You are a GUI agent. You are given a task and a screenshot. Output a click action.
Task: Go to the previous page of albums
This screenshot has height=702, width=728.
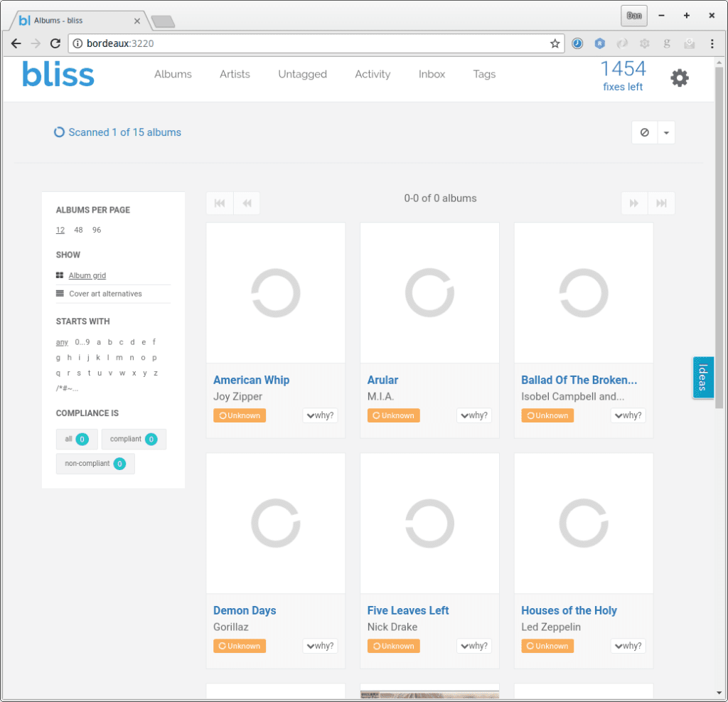[247, 203]
